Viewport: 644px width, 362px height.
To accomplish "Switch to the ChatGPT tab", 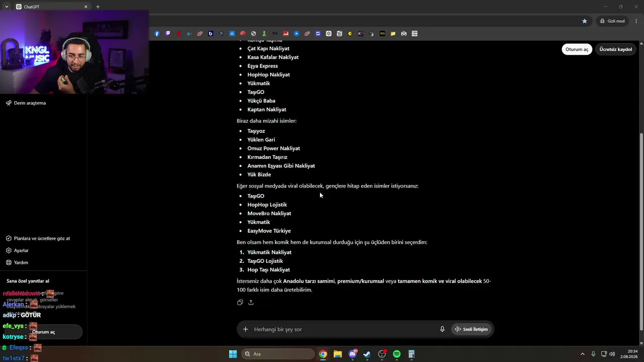I will (x=50, y=7).
